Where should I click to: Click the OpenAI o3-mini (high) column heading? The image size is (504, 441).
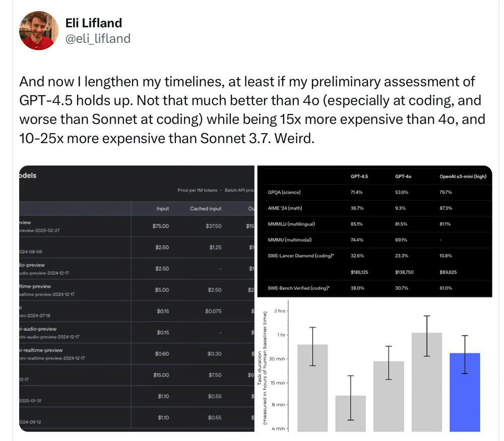click(x=463, y=176)
